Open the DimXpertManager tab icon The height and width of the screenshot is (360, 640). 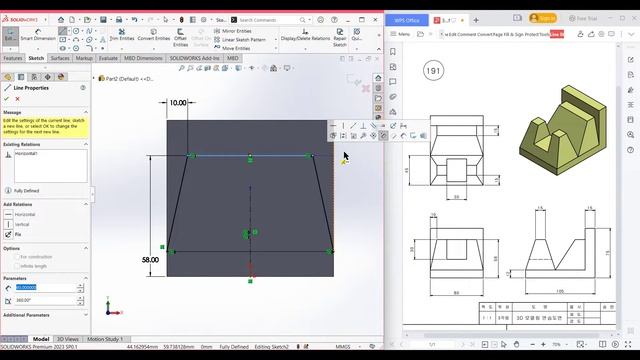click(x=48, y=77)
